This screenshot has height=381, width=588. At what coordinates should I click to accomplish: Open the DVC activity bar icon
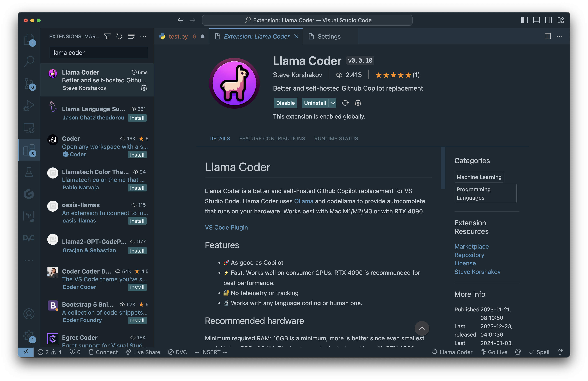[29, 238]
